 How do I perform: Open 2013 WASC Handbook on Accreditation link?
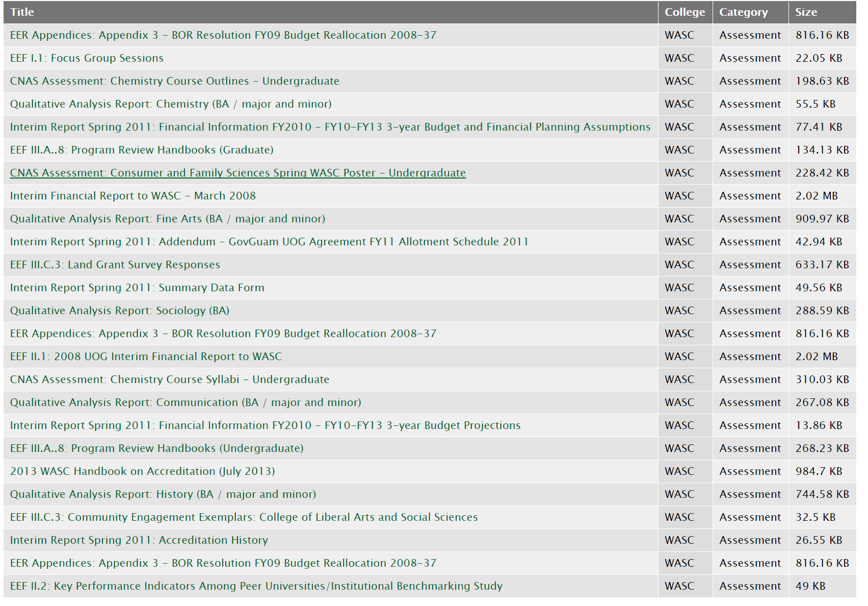pyautogui.click(x=142, y=471)
